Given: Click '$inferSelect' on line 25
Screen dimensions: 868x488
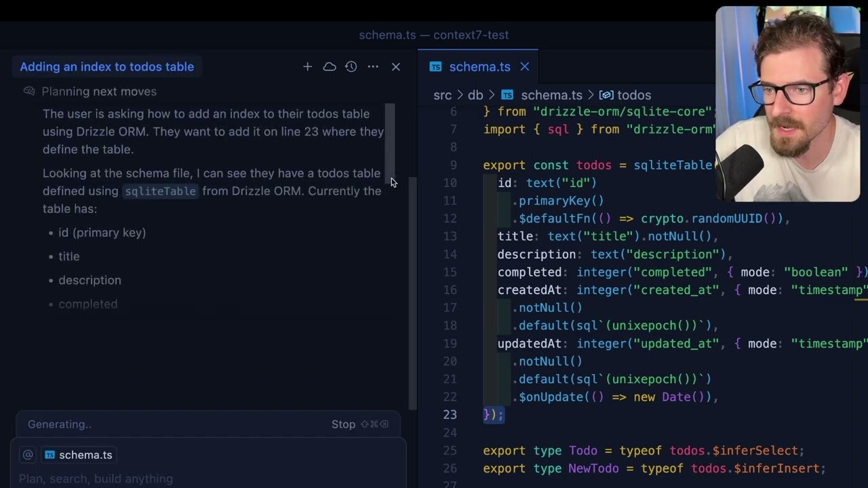Looking at the screenshot, I should [755, 451].
